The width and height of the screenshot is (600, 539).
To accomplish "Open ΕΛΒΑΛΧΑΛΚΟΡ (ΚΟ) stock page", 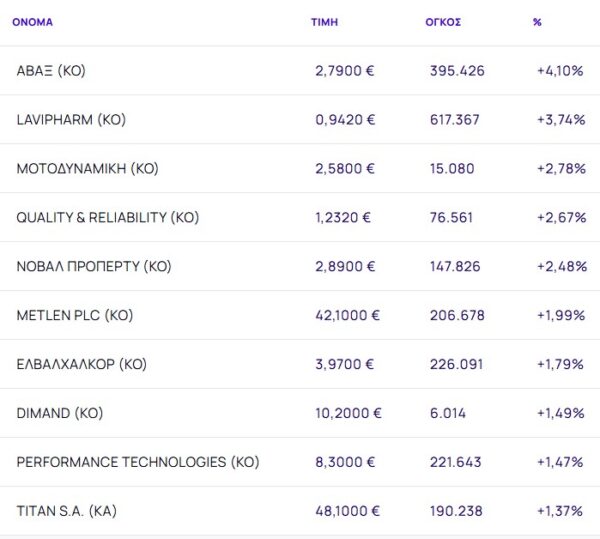I will click(82, 364).
